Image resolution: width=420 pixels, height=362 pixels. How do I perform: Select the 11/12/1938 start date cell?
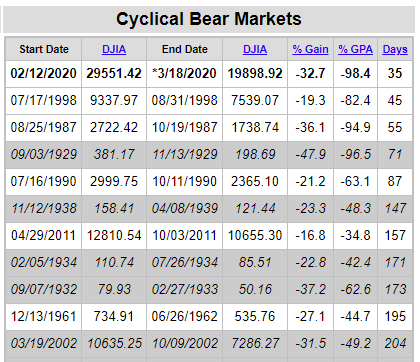click(44, 209)
